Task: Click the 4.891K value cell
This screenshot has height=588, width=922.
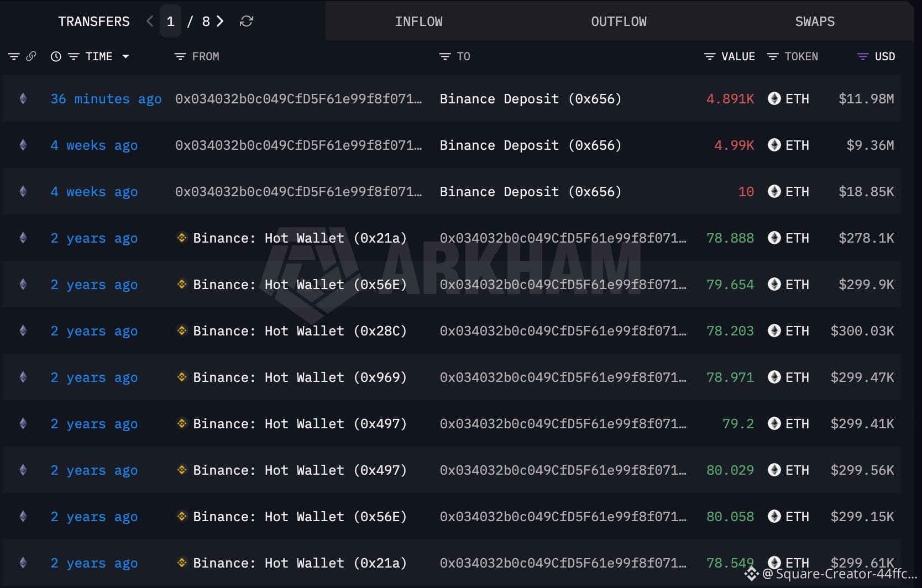Action: click(730, 99)
